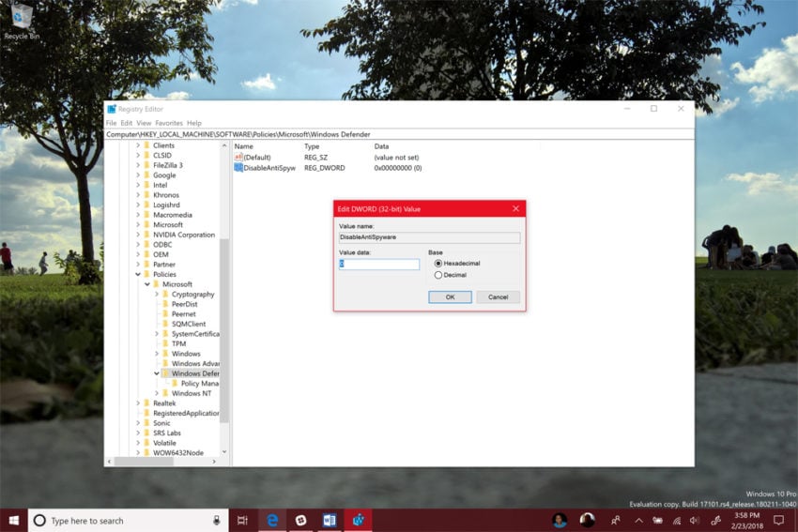The image size is (798, 532).
Task: Collapse the Microsoft node under Policies
Action: point(147,284)
